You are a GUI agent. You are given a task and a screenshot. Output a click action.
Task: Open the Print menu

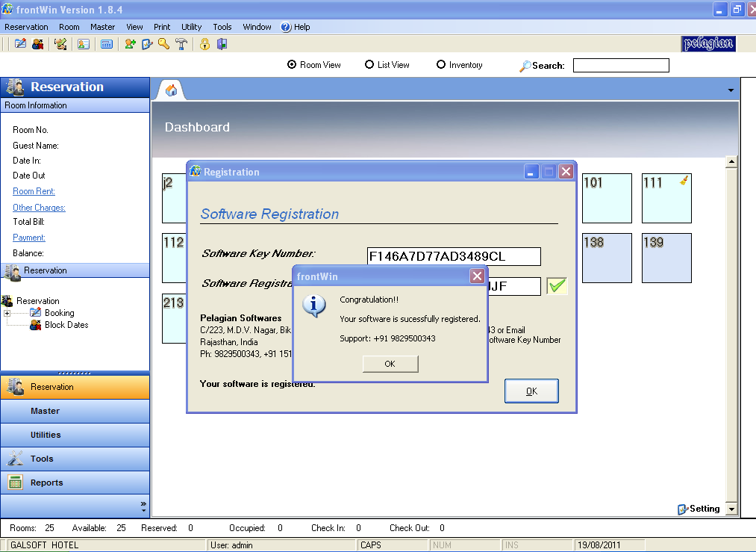pos(162,27)
